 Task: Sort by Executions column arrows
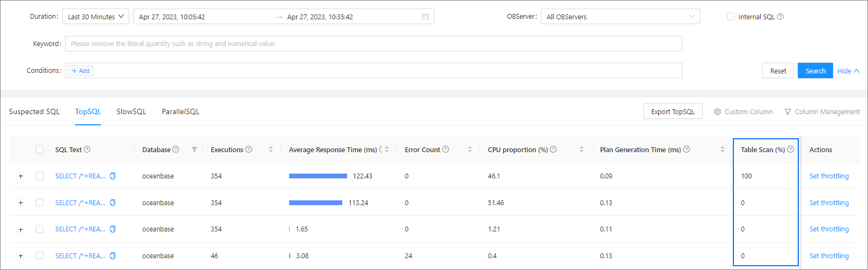click(x=271, y=149)
